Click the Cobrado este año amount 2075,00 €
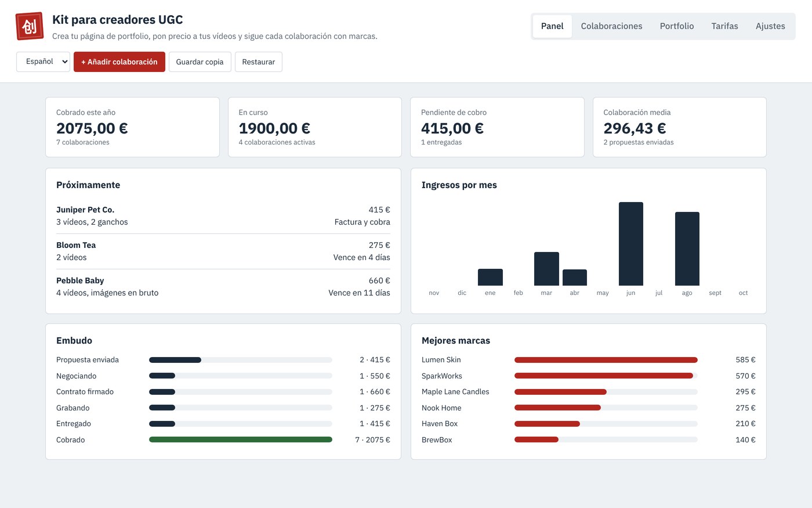This screenshot has height=508, width=812. [x=92, y=128]
